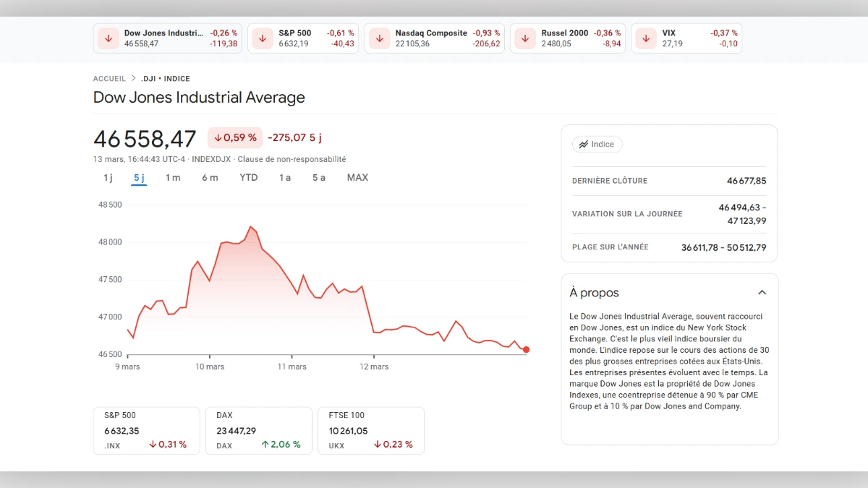Click the VIX ticker down-arrow icon

[x=646, y=38]
